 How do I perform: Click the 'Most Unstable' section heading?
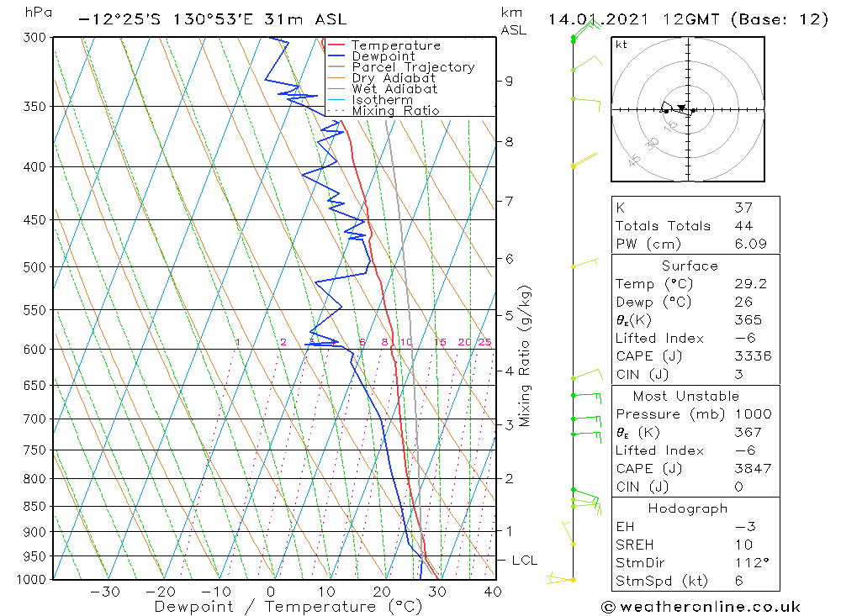(x=686, y=396)
